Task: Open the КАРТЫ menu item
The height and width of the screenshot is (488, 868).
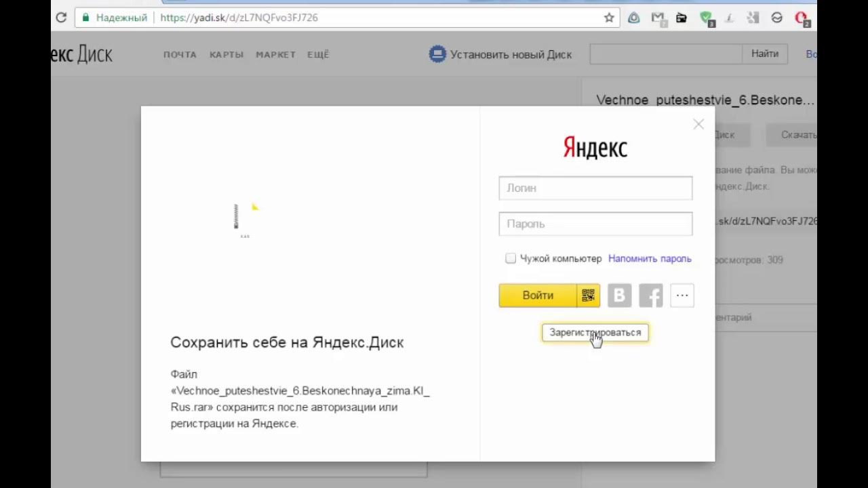Action: pos(226,55)
